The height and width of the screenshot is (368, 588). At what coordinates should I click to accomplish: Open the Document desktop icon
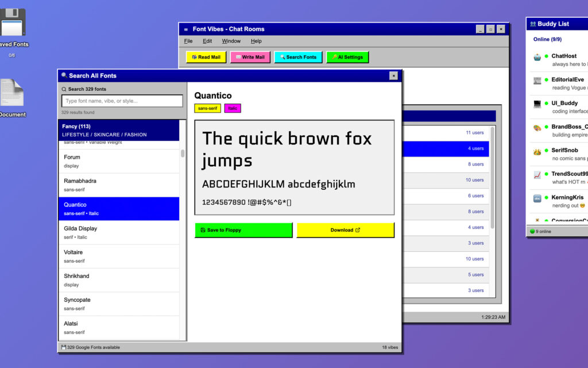[x=11, y=93]
